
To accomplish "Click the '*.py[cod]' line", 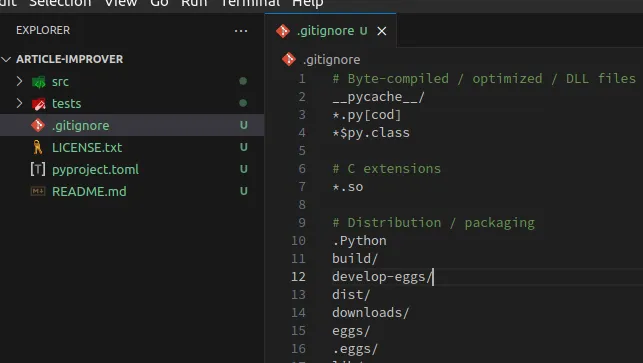I will (367, 115).
